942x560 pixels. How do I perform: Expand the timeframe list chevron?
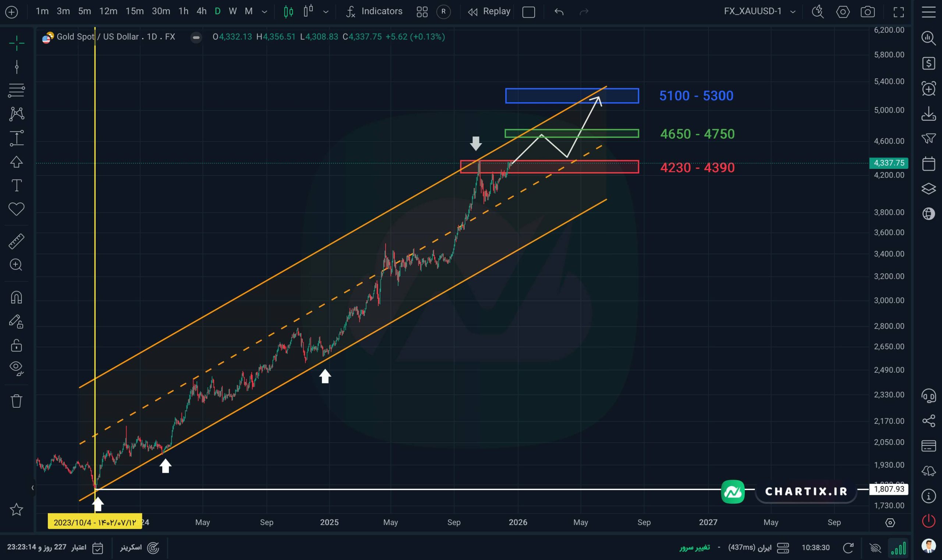pos(265,12)
